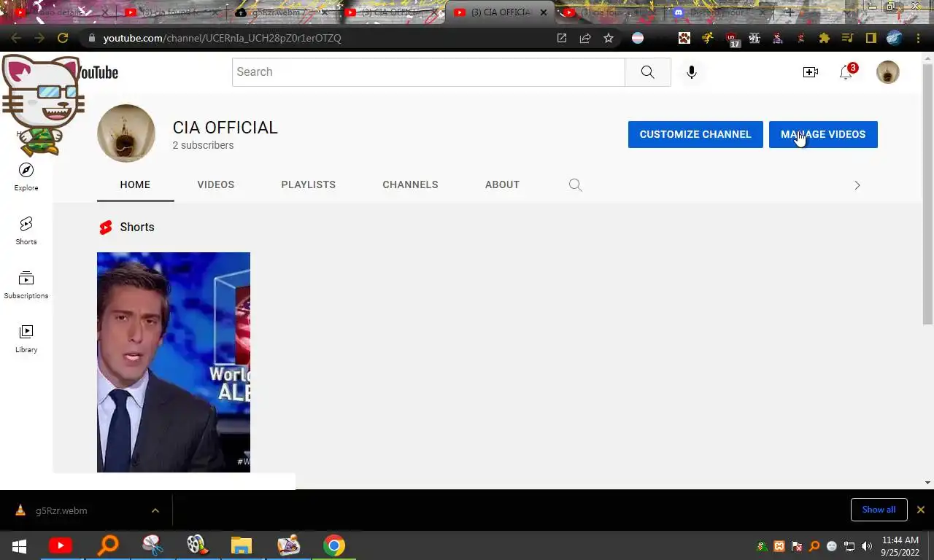Click the CIA OFFICIAL channel avatar
The height and width of the screenshot is (560, 934).
pos(126,133)
